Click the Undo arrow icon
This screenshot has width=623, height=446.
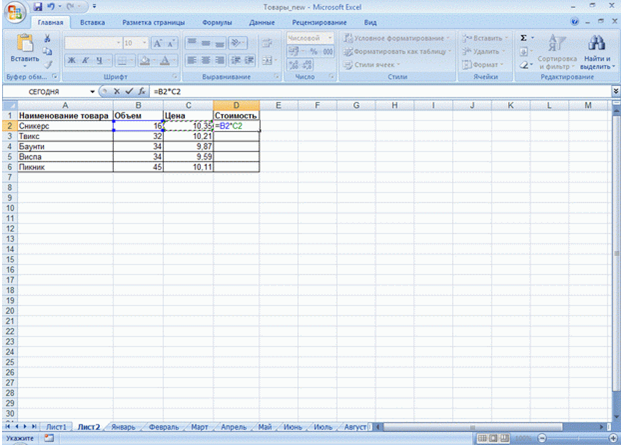click(x=50, y=7)
